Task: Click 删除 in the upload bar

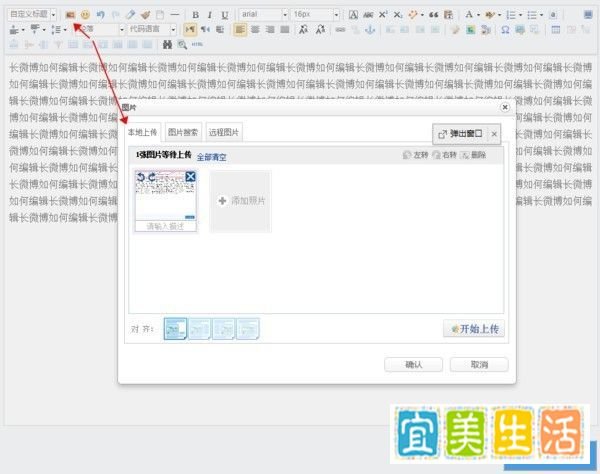Action: [474, 155]
